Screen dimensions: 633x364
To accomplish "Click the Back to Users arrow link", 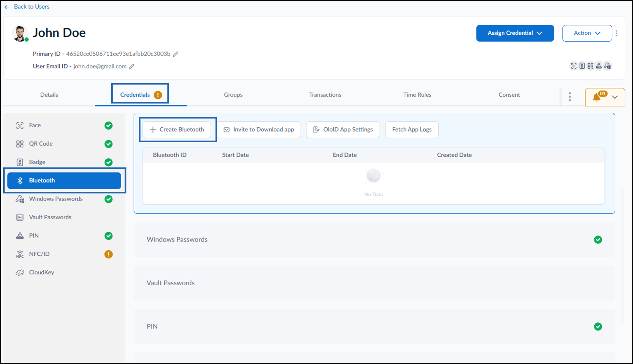I will [27, 6].
